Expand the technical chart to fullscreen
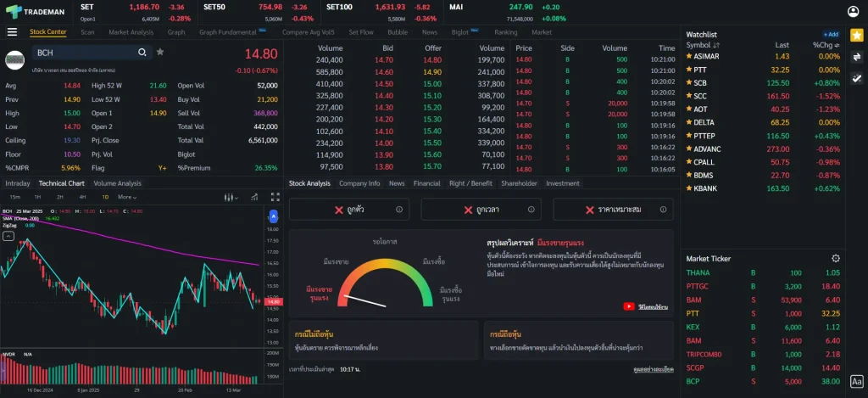The width and height of the screenshot is (868, 398). 274,197
